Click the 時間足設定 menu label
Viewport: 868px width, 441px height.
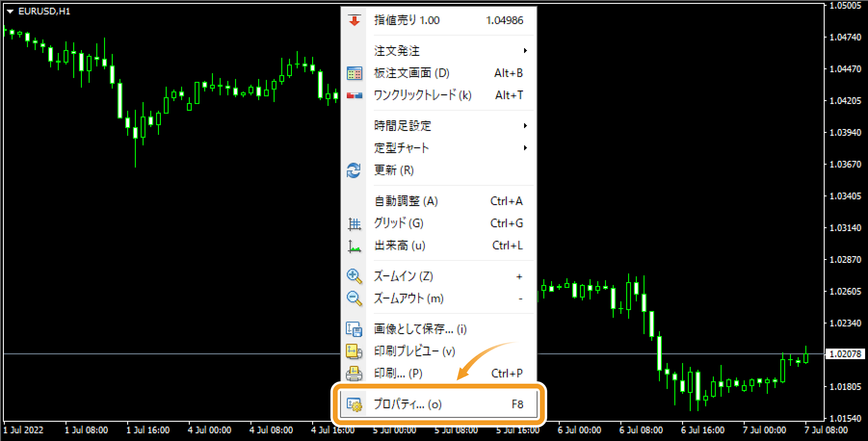(403, 126)
